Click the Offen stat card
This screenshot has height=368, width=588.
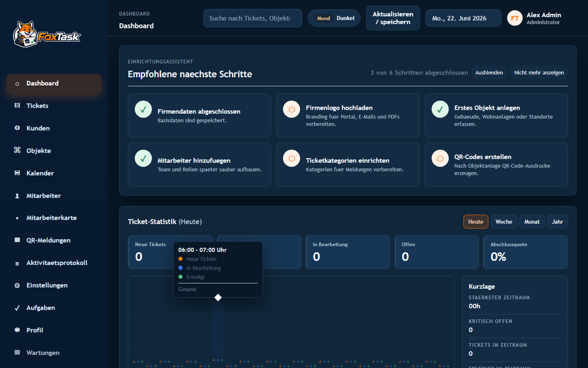pos(437,252)
